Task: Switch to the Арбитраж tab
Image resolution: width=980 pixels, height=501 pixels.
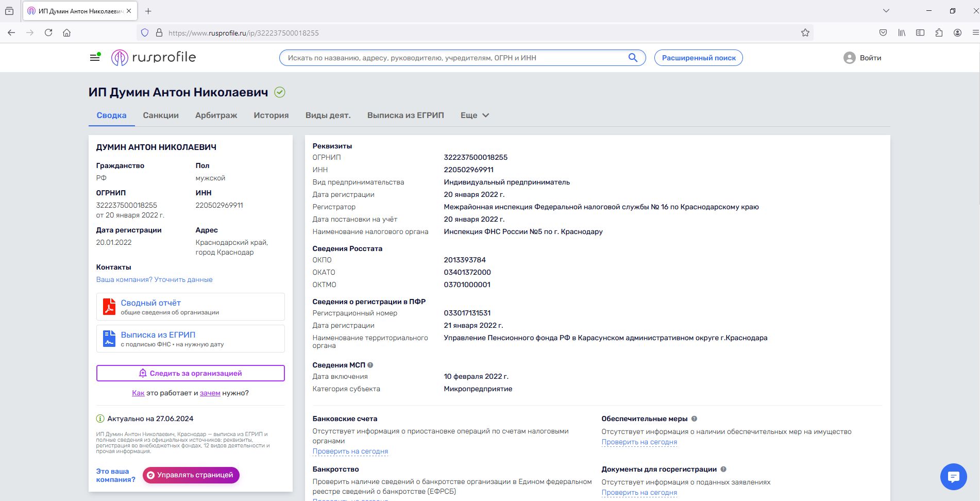Action: click(216, 115)
